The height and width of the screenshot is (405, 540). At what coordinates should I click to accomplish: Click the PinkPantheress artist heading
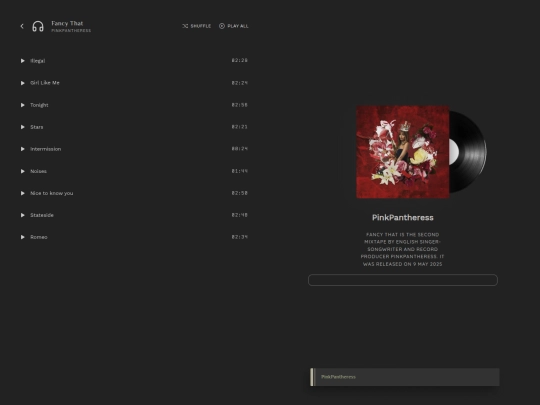[403, 218]
